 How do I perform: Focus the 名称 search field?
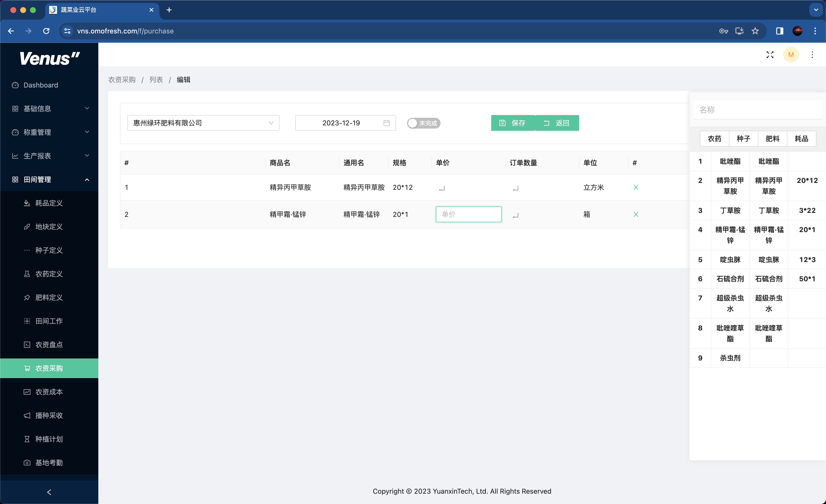[x=758, y=110]
